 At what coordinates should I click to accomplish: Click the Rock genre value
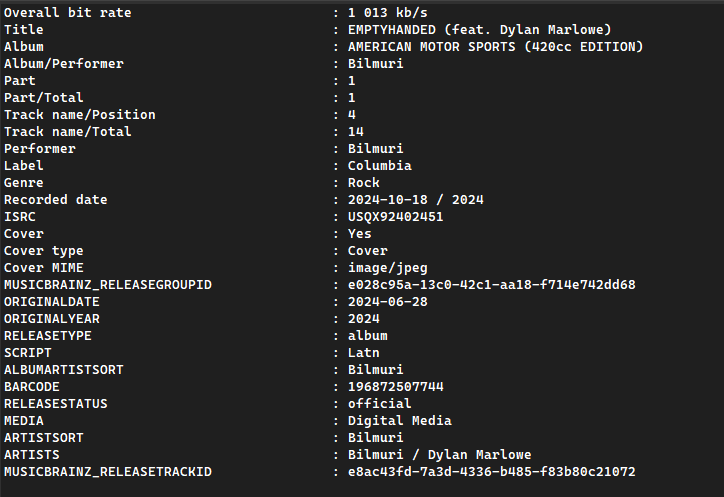(x=363, y=183)
